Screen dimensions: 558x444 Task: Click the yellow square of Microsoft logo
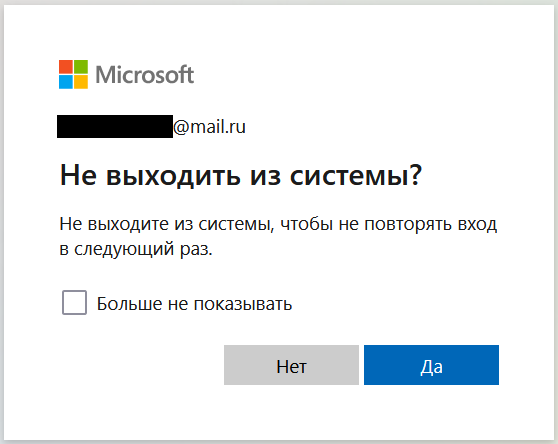(81, 82)
